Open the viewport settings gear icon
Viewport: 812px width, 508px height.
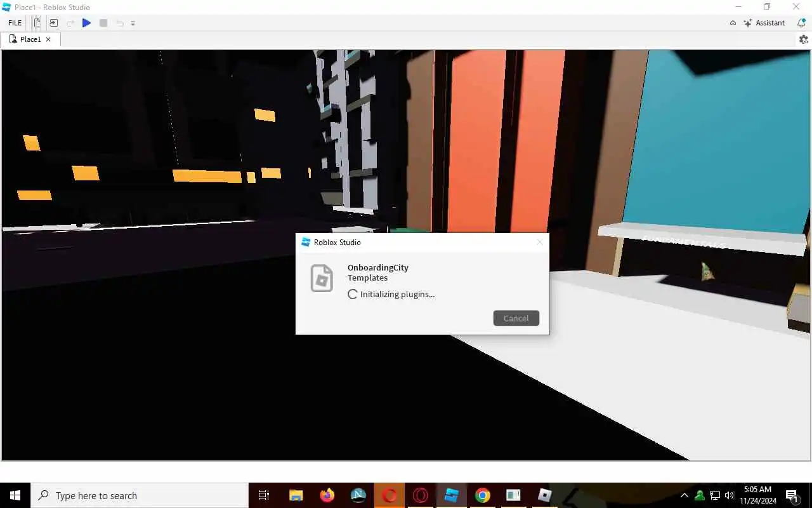[804, 39]
